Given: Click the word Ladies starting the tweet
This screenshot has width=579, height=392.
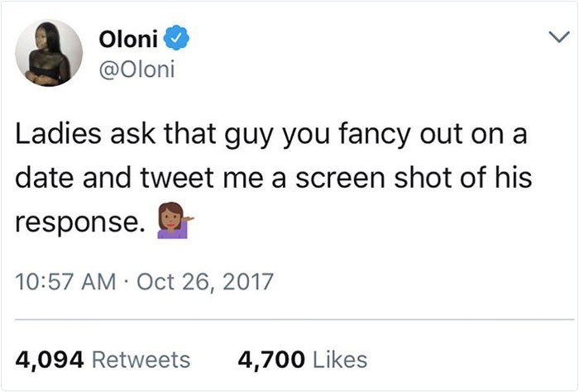Looking at the screenshot, I should pyautogui.click(x=58, y=134).
